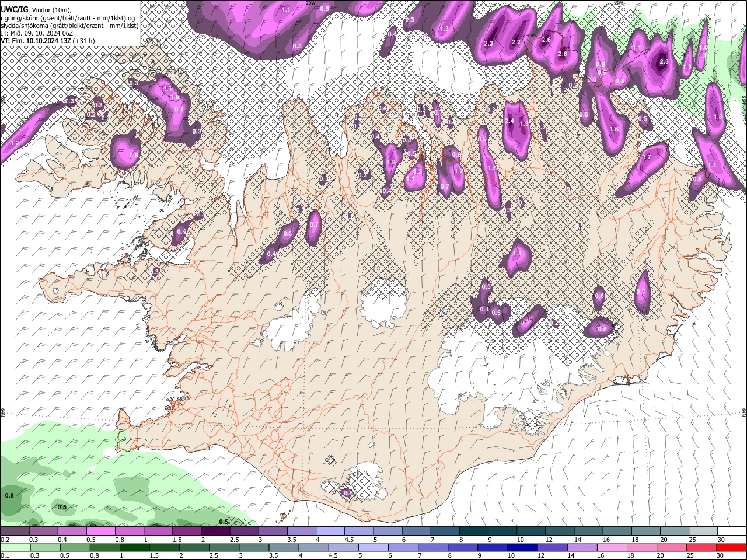Click the bottom-row violet swatch between 14 and 16
The width and height of the screenshot is (747, 560).
point(584,547)
